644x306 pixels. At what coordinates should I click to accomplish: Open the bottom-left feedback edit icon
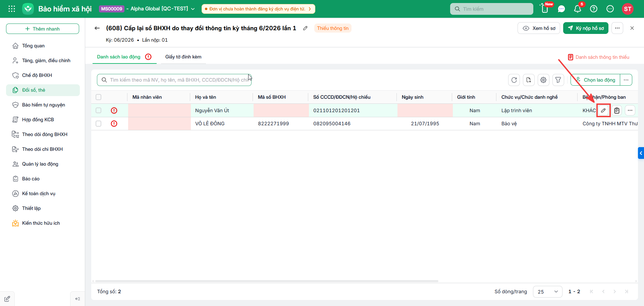click(x=7, y=299)
